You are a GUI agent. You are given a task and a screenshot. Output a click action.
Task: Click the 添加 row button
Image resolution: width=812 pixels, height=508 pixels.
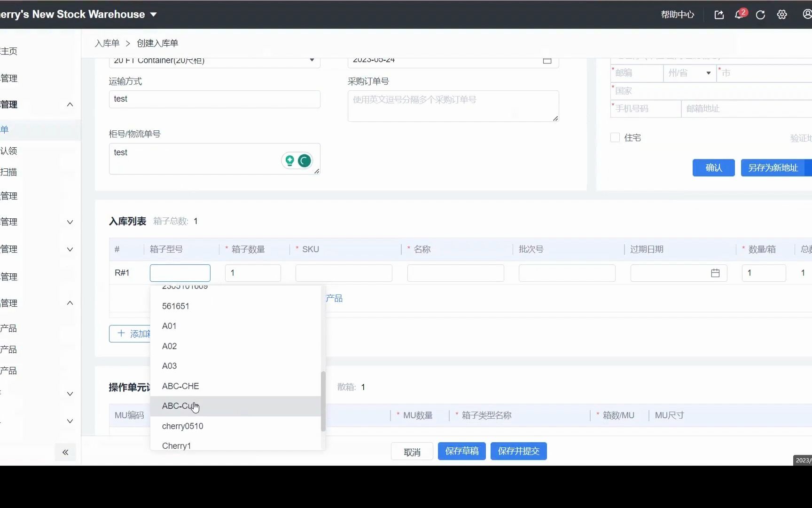point(130,333)
